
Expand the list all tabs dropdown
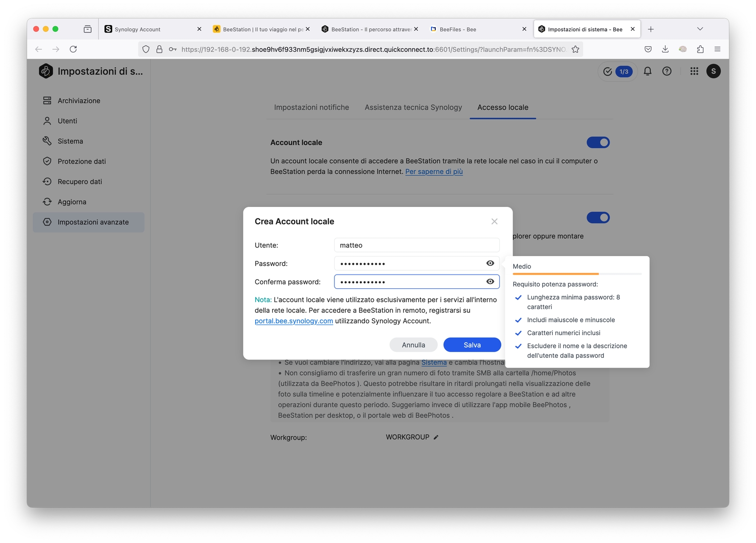point(700,29)
